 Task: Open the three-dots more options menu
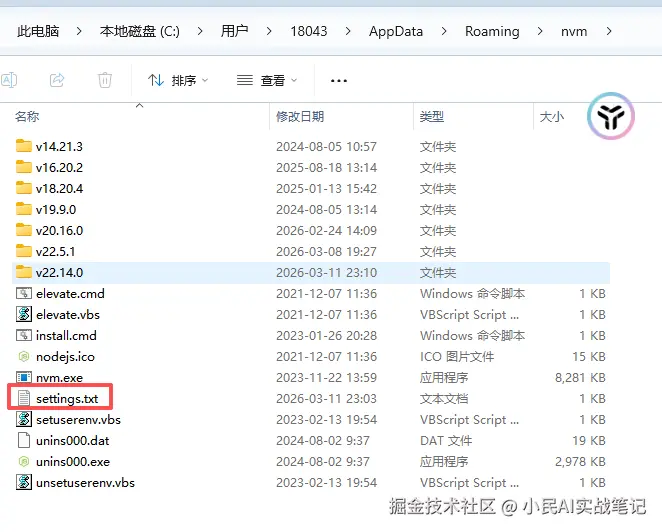(x=339, y=80)
